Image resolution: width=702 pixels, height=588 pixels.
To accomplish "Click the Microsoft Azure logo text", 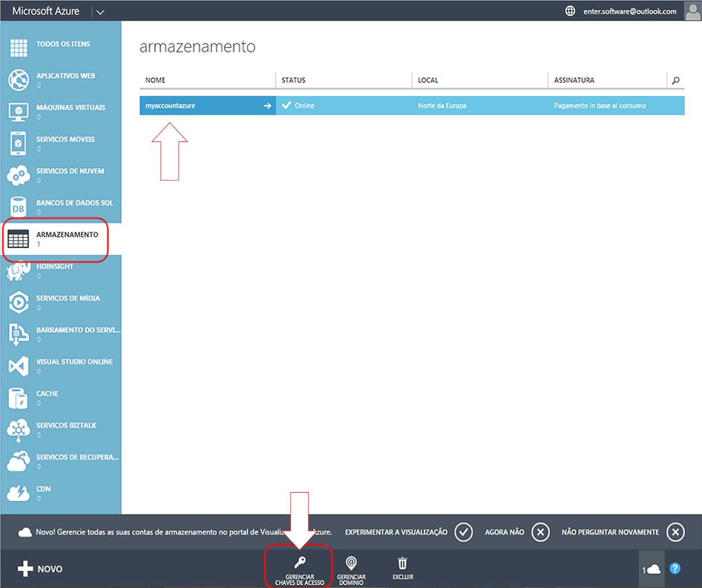I will [x=46, y=11].
